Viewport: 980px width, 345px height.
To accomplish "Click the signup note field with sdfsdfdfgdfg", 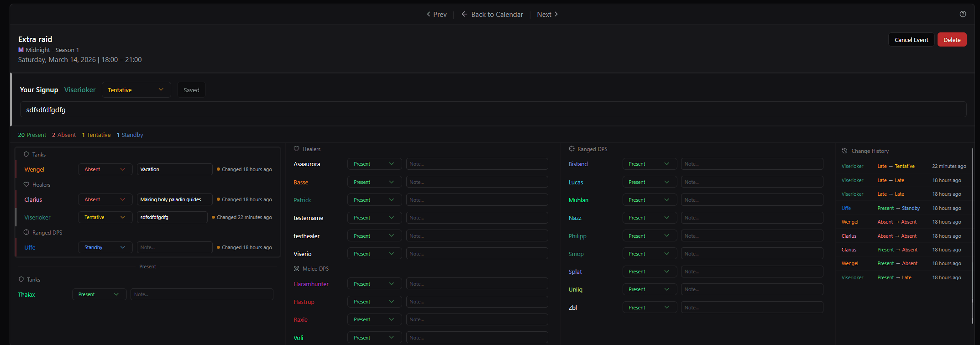I will pyautogui.click(x=493, y=110).
